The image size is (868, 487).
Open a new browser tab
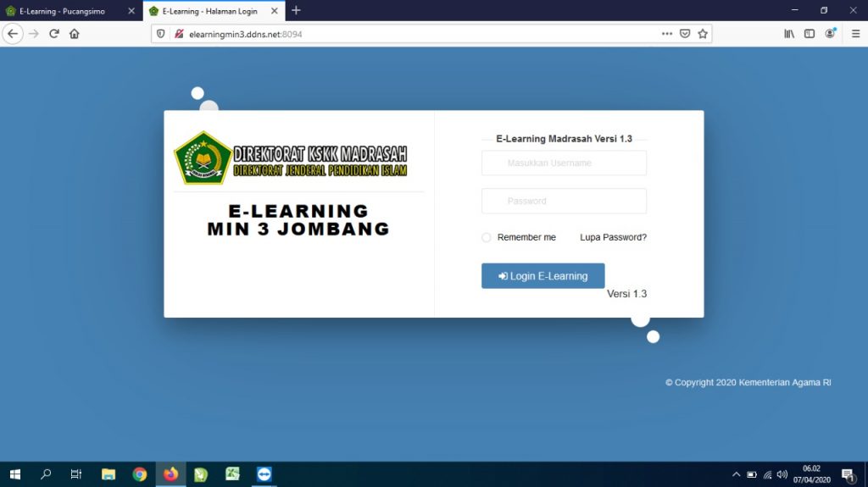click(x=296, y=11)
